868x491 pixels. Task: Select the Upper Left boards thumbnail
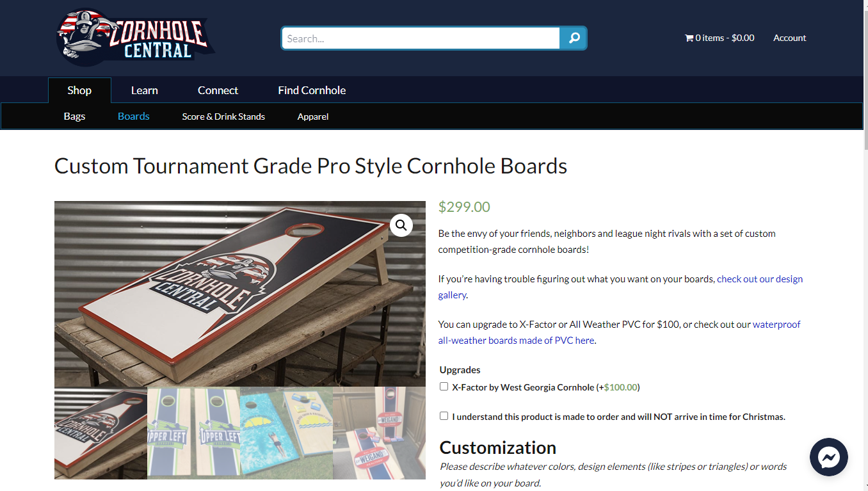tap(193, 433)
